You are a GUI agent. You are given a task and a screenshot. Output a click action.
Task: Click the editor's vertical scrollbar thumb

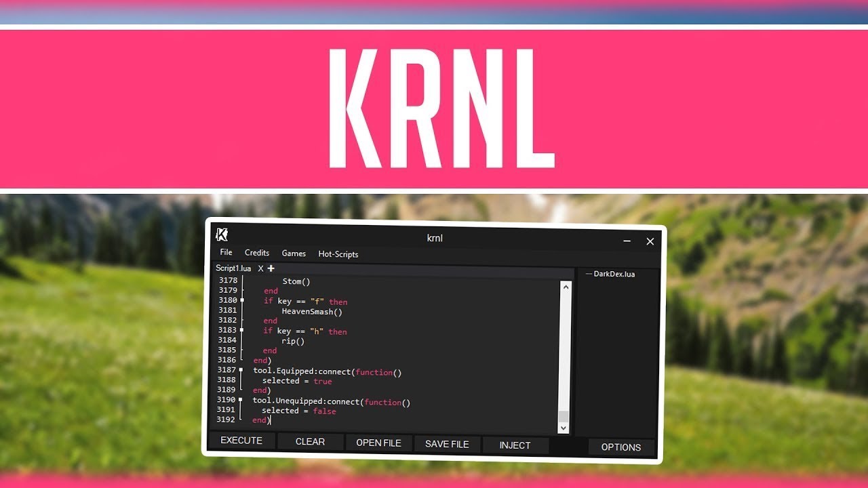tap(564, 417)
